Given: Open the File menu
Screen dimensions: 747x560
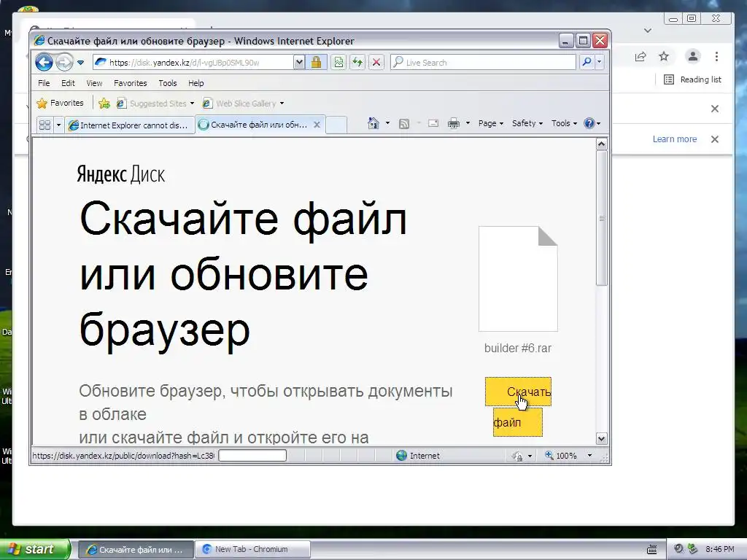Looking at the screenshot, I should pos(44,83).
